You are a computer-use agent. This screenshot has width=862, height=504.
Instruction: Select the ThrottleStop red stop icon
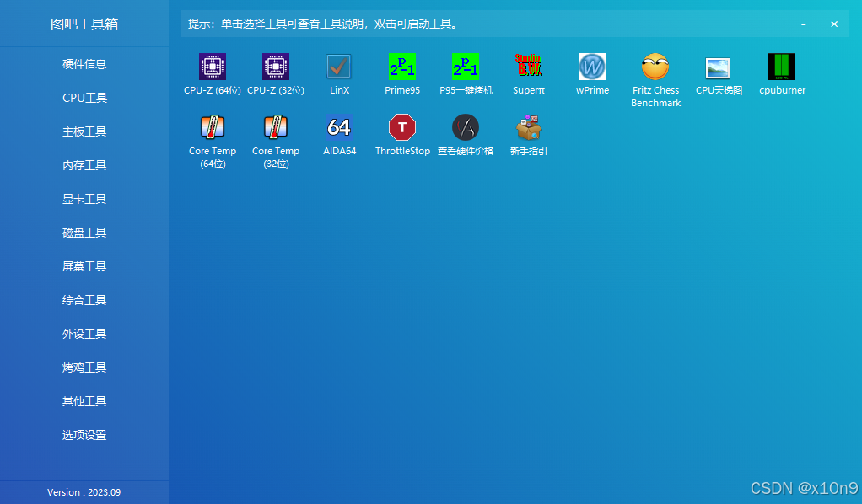(x=401, y=127)
